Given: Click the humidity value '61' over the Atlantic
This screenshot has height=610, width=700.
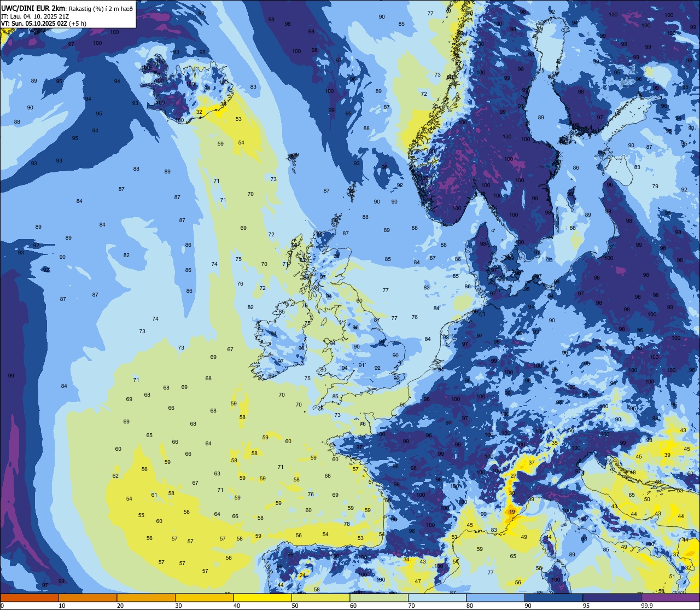Looking at the screenshot, I should [x=154, y=495].
